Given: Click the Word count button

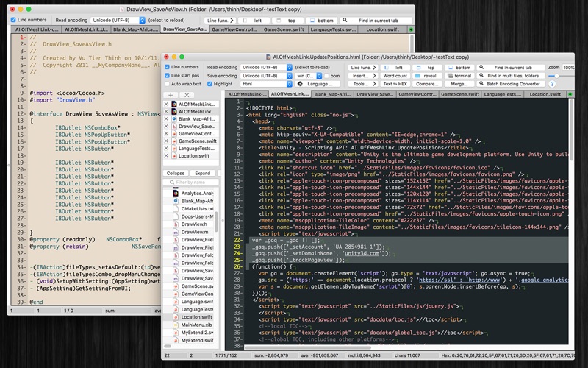Looking at the screenshot, I should pyautogui.click(x=395, y=76).
